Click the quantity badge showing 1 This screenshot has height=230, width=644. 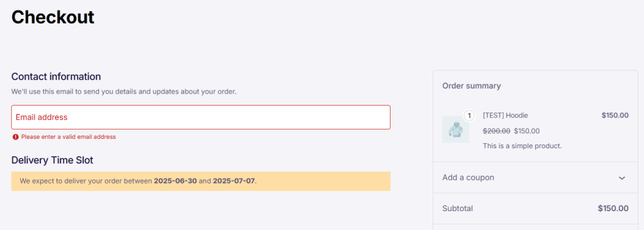pos(469,116)
